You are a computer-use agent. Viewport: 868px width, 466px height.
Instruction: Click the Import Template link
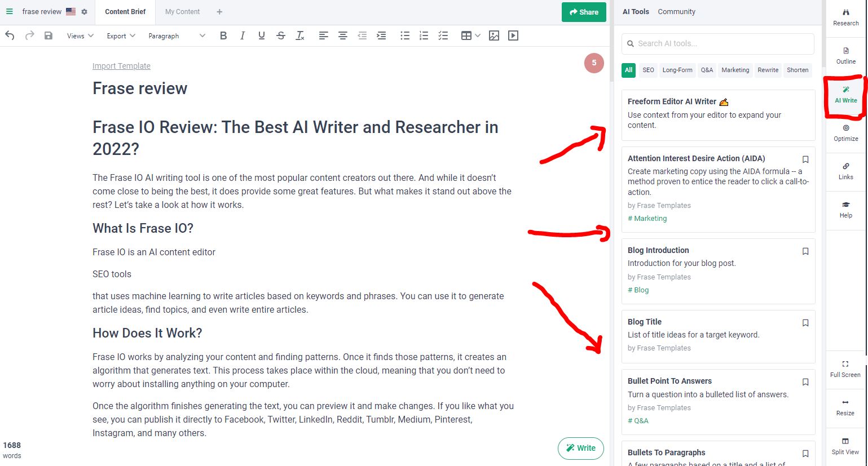click(121, 66)
